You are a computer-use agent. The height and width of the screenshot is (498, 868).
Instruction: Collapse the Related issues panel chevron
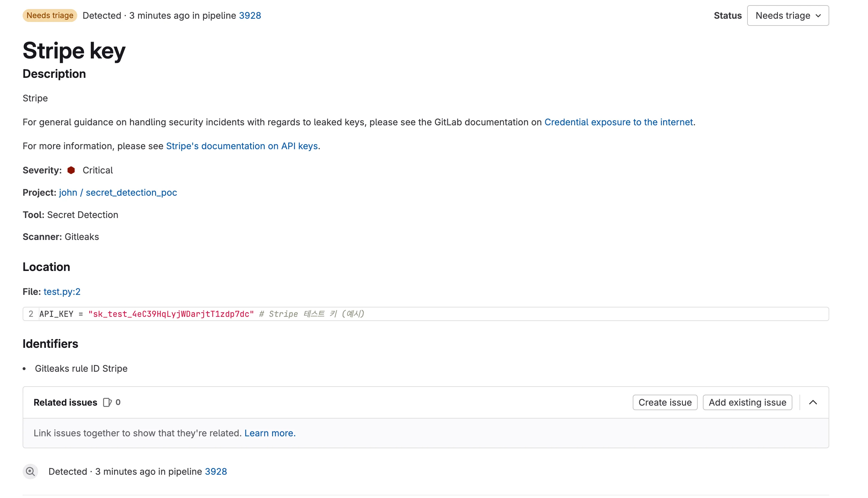813,403
